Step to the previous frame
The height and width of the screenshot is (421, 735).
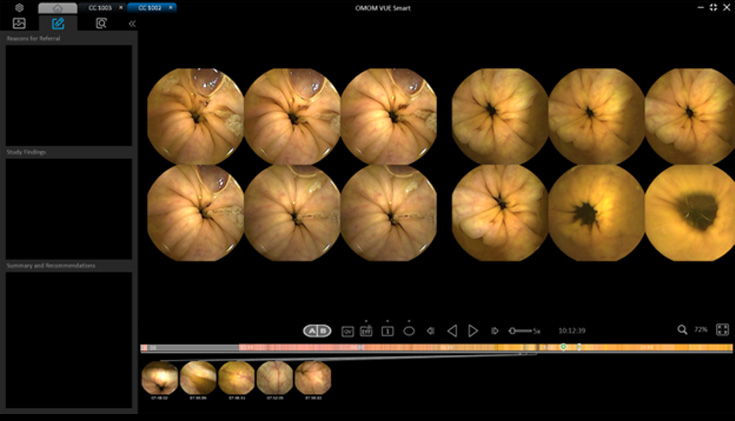click(x=431, y=330)
